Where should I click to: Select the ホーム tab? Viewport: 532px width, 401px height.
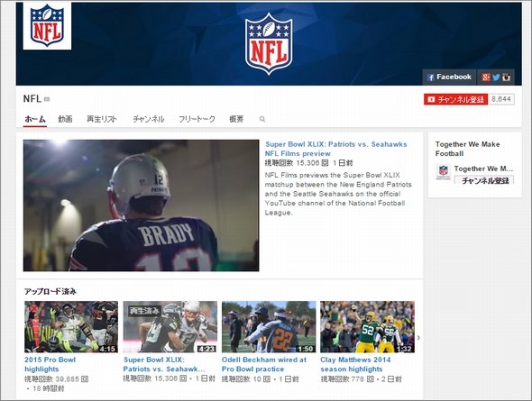(x=35, y=119)
